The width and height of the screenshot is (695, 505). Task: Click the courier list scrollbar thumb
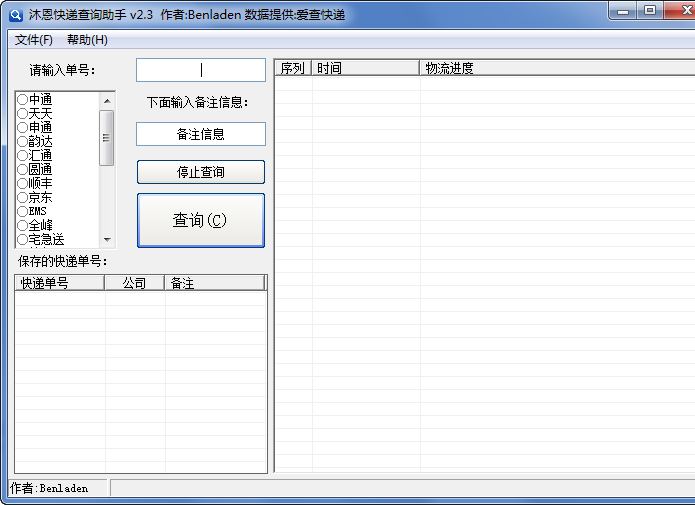coord(107,138)
